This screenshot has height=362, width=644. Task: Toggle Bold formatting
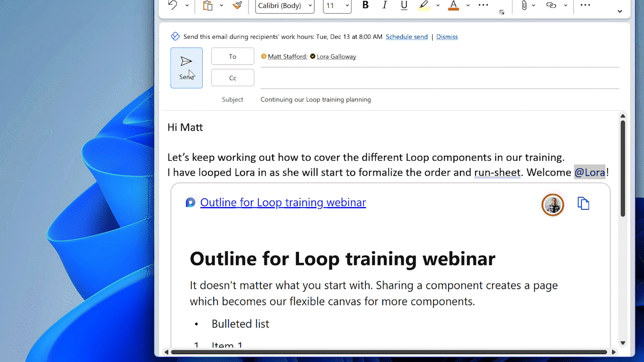pyautogui.click(x=366, y=5)
